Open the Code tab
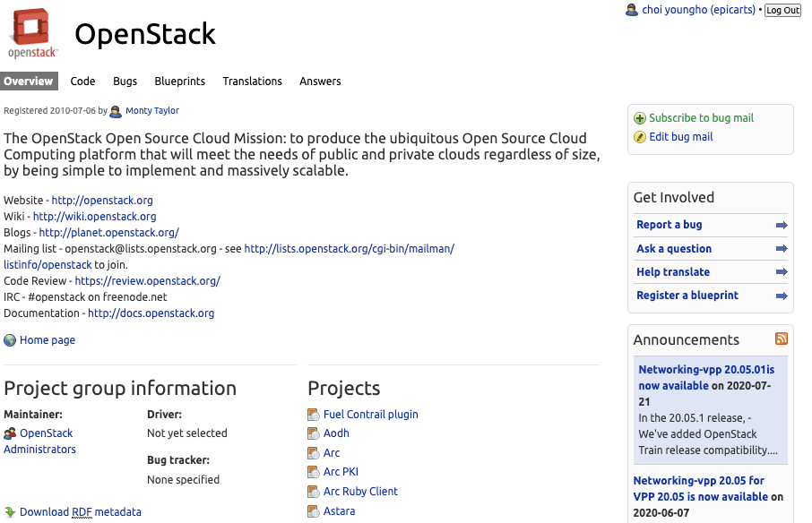Image resolution: width=812 pixels, height=523 pixels. 82,81
